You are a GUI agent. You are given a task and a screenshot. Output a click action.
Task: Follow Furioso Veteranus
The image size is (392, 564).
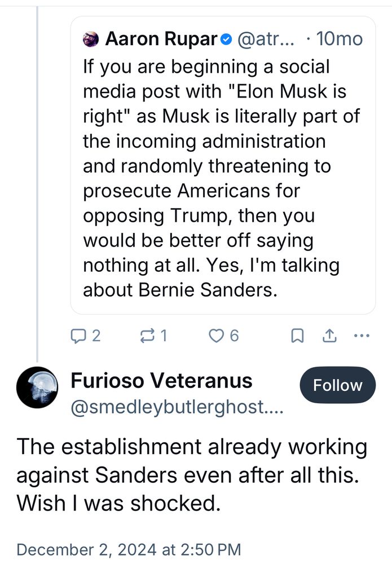pos(337,385)
